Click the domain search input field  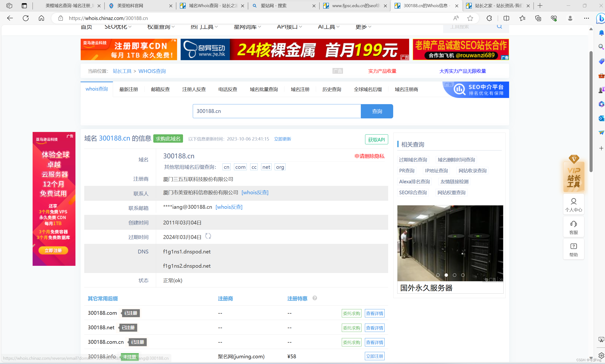(x=277, y=111)
